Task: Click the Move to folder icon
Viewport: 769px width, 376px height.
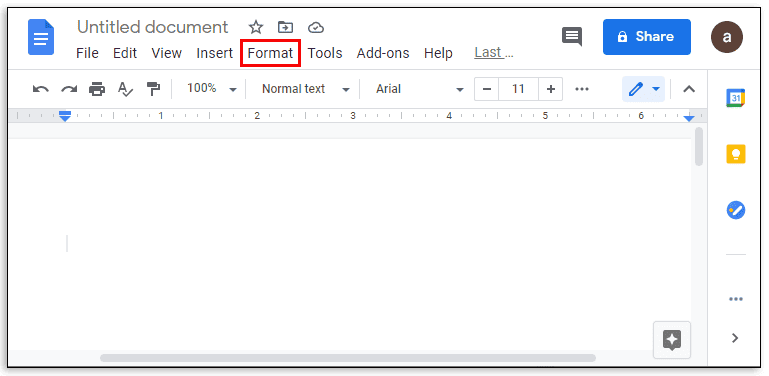Action: pos(285,27)
